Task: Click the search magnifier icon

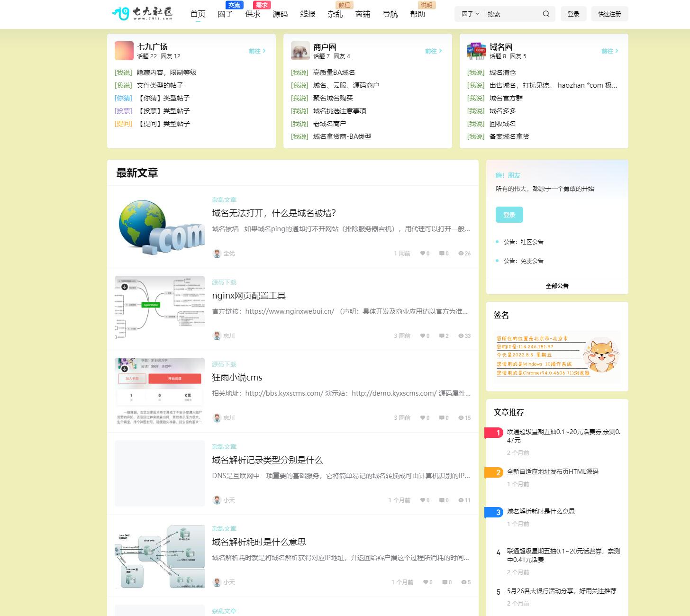Action: point(546,14)
